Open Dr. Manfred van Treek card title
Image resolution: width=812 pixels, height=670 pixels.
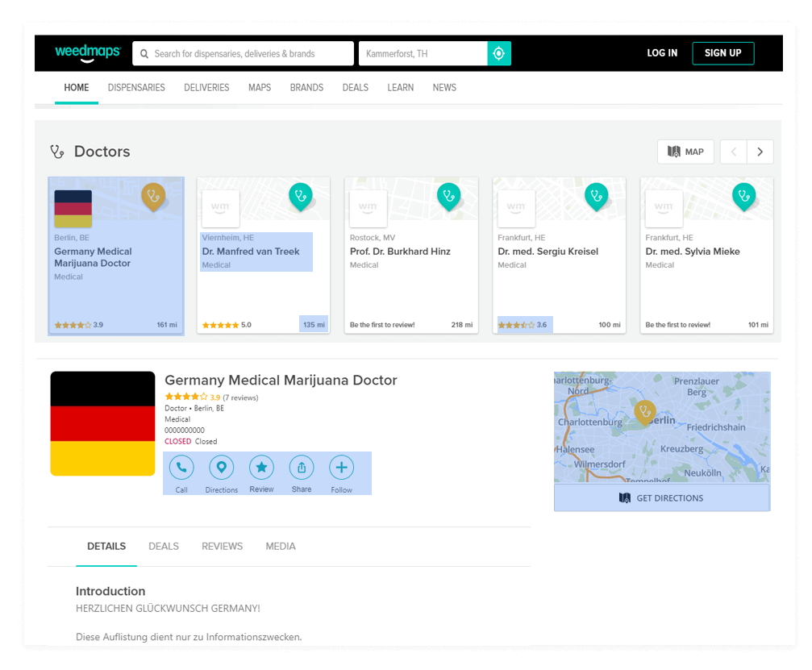251,251
